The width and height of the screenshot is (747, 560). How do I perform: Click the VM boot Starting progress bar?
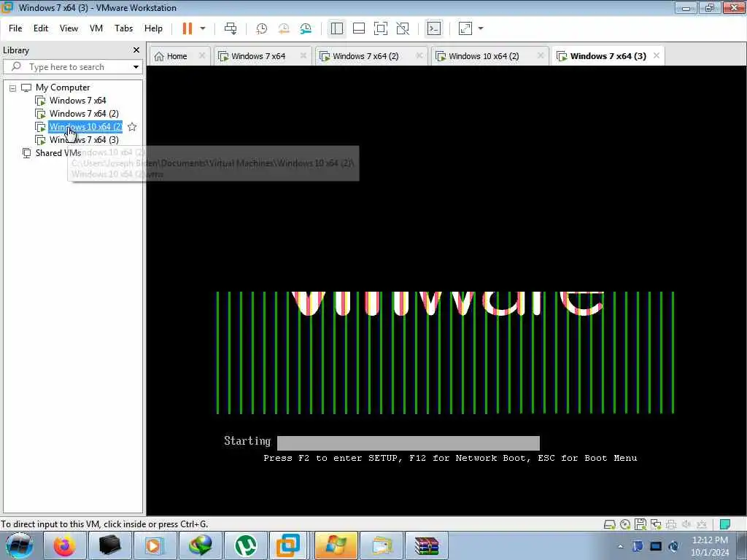[409, 443]
